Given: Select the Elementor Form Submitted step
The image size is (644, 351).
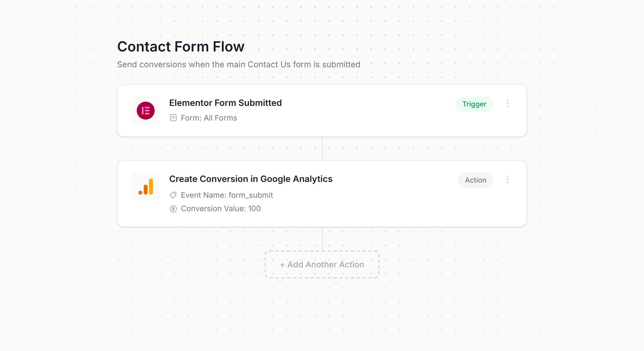Looking at the screenshot, I should pos(225,103).
